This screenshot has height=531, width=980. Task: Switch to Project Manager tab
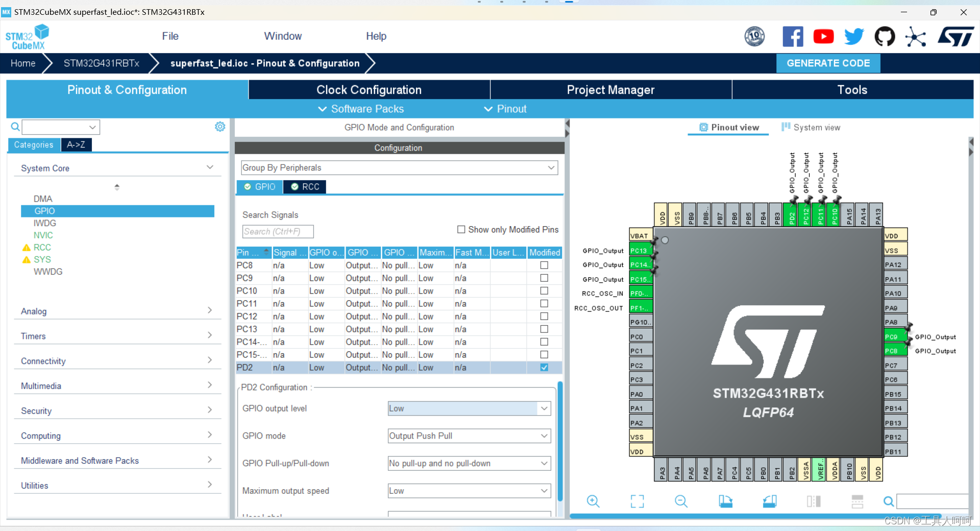tap(611, 90)
